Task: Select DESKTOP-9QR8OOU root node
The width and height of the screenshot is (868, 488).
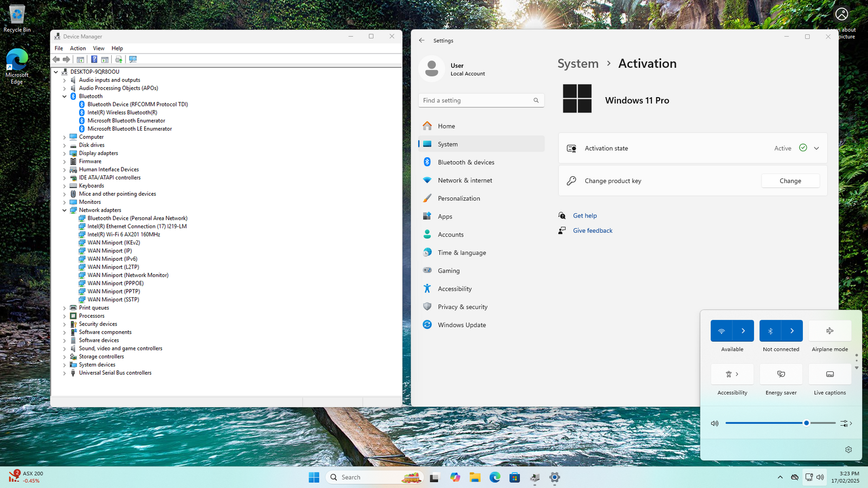Action: [x=94, y=72]
